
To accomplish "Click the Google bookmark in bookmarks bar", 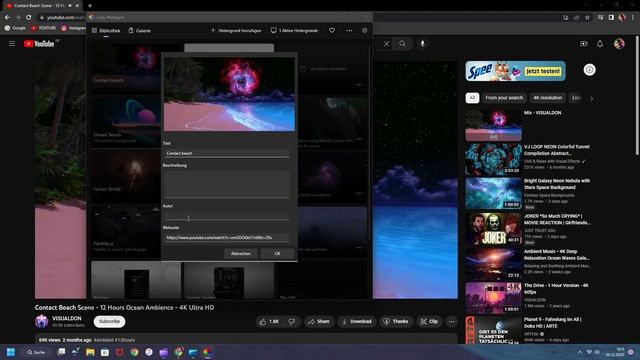I will pyautogui.click(x=15, y=28).
